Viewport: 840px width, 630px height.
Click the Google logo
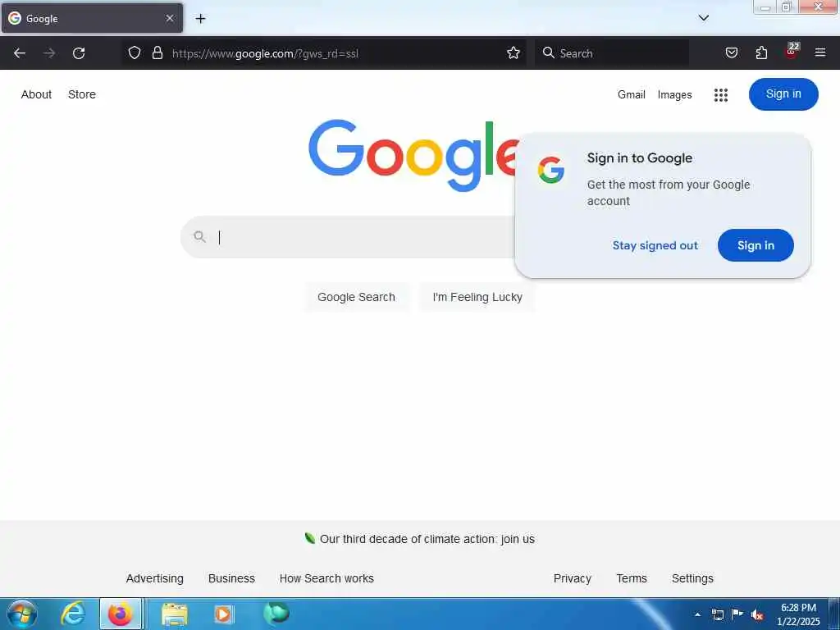click(413, 155)
